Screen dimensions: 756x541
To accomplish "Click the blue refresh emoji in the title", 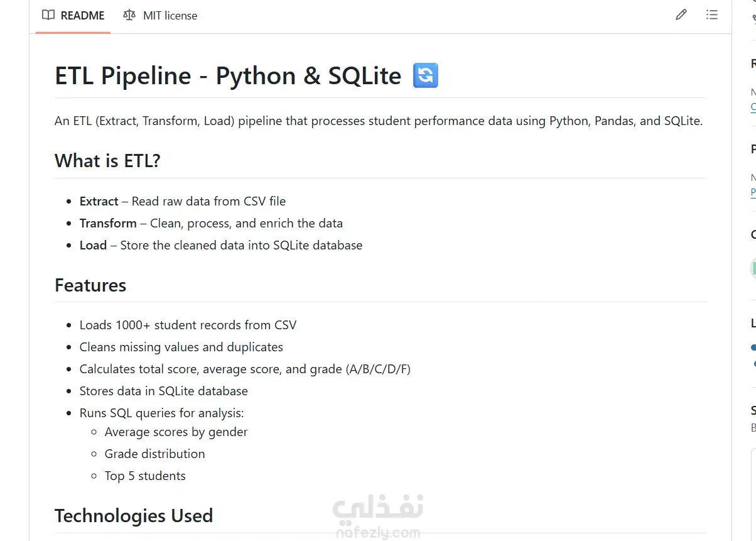I will click(425, 76).
